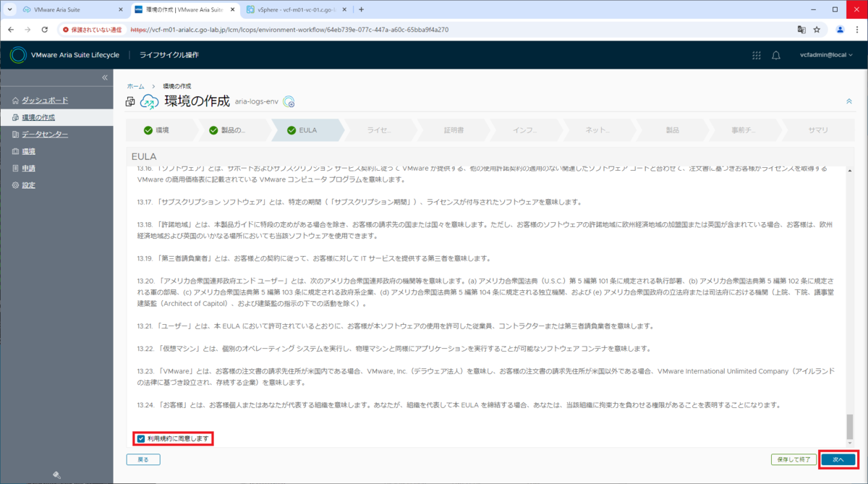Select the サマリ wizard step
868x484 pixels.
coord(818,130)
